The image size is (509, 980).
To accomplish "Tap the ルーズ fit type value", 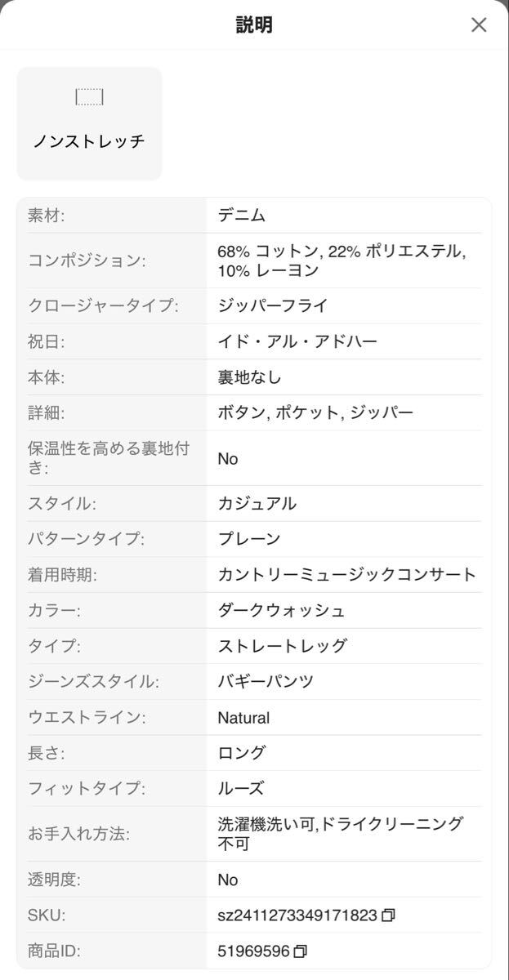I will 241,789.
